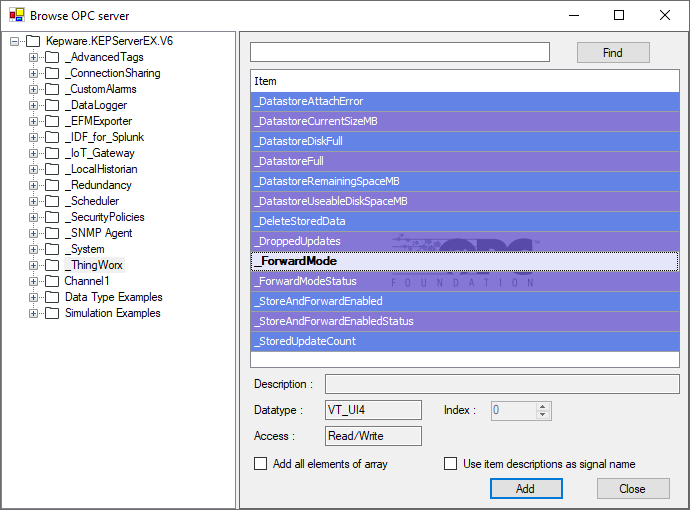Screen dimensions: 690x510
Task: Select the _StoreAndForwardEnabledStatus item
Action: [465, 321]
